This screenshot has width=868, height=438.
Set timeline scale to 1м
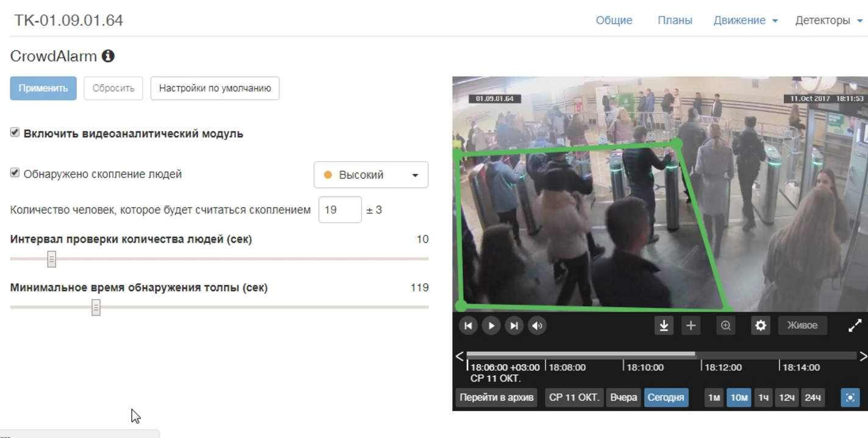[714, 398]
